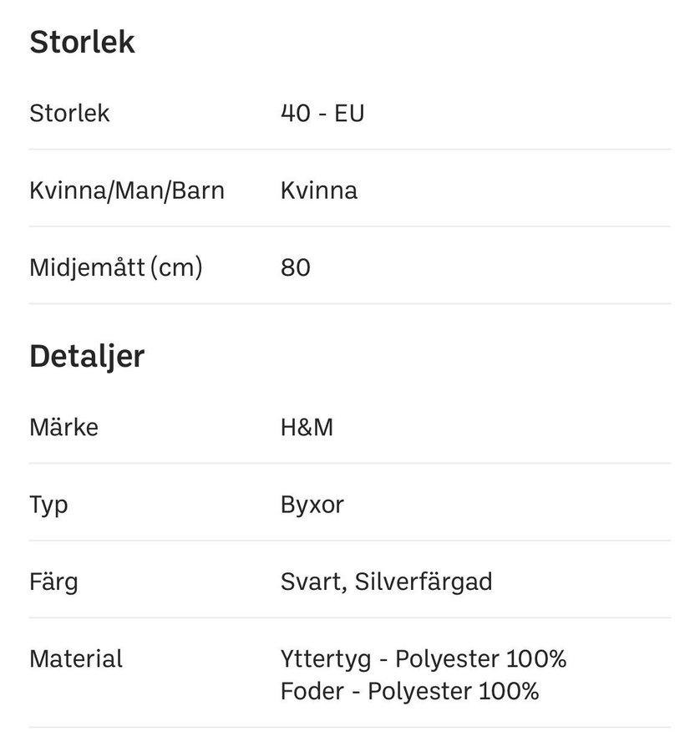Click the bold Detaljer section heading
The height and width of the screenshot is (752, 700).
87,356
